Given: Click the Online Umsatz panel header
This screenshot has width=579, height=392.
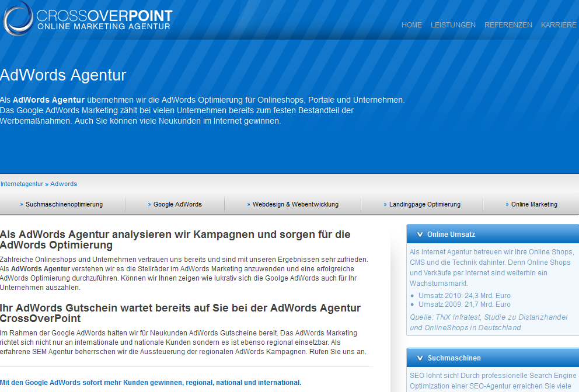Looking at the screenshot, I should 451,235.
